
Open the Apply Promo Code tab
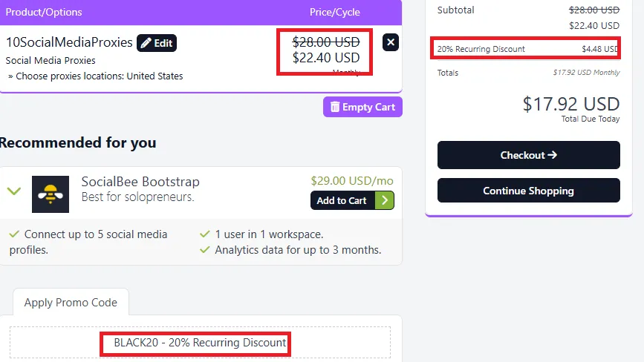[71, 302]
